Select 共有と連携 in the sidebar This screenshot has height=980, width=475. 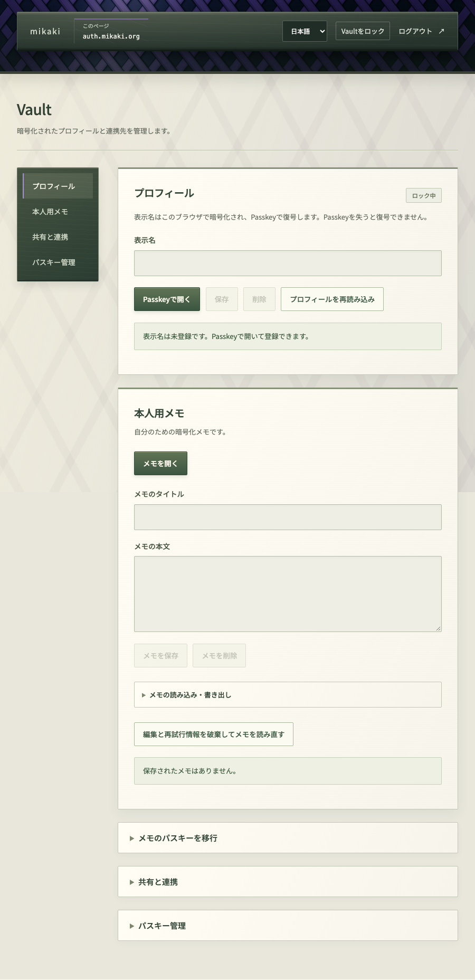(58, 237)
